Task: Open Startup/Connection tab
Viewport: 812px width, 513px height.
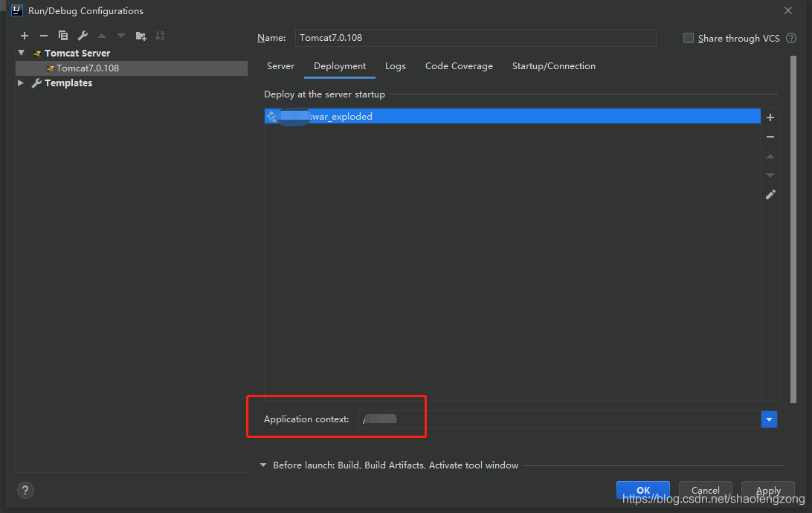Action: coord(553,65)
